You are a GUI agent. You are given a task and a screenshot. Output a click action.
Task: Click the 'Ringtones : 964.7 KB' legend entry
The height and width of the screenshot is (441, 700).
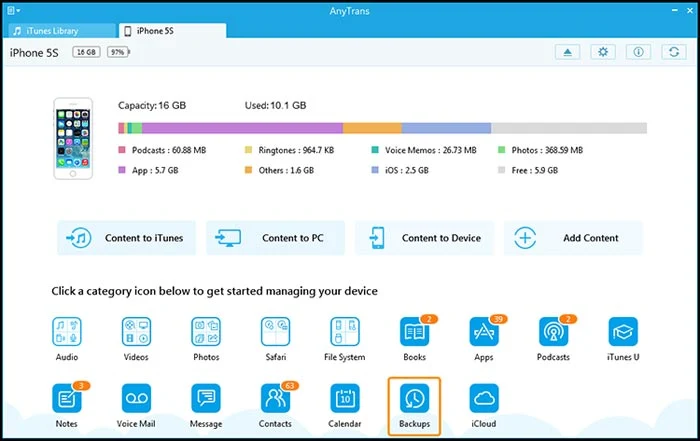(289, 150)
